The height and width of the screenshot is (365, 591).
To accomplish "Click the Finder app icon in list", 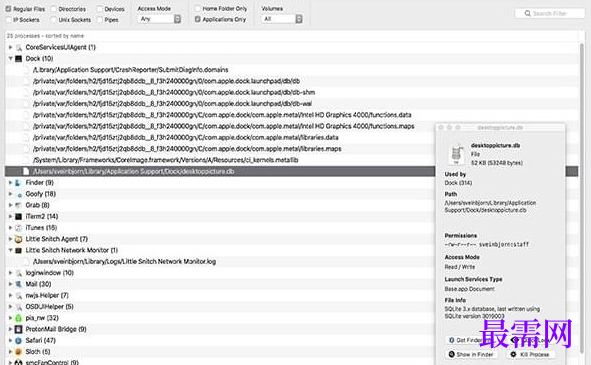I will (x=18, y=183).
